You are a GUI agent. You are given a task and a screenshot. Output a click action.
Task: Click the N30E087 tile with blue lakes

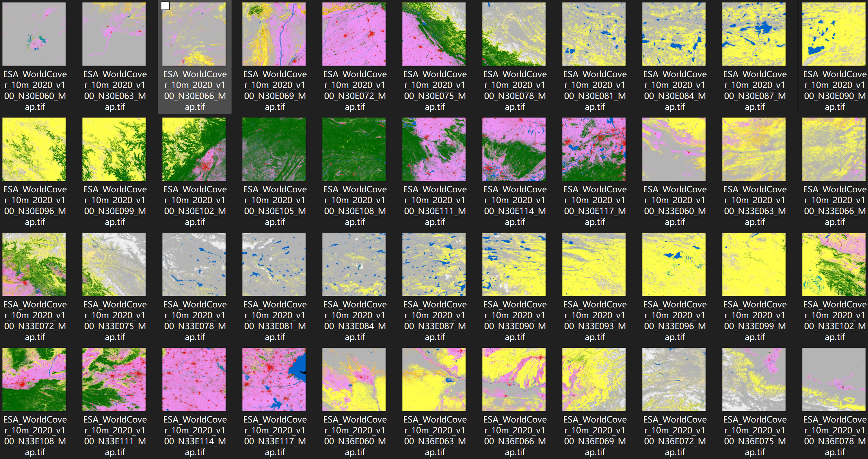coord(754,34)
